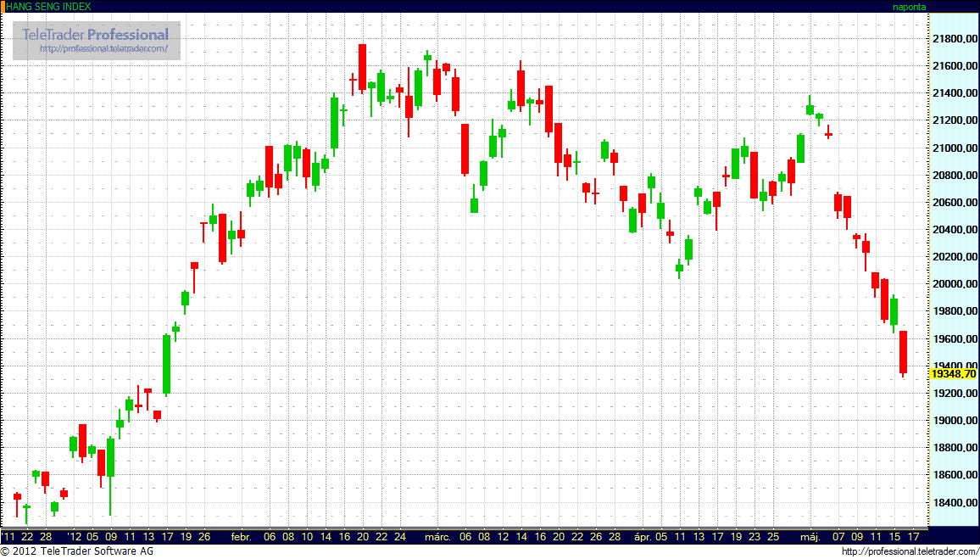Click the '07' date axis label
Viewport: 980px width, 559px height.
(x=838, y=536)
